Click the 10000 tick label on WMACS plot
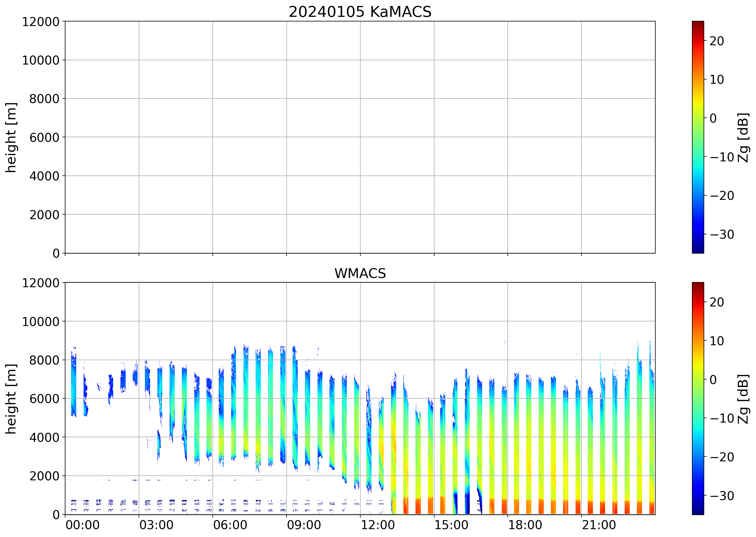The height and width of the screenshot is (537, 756). 40,321
